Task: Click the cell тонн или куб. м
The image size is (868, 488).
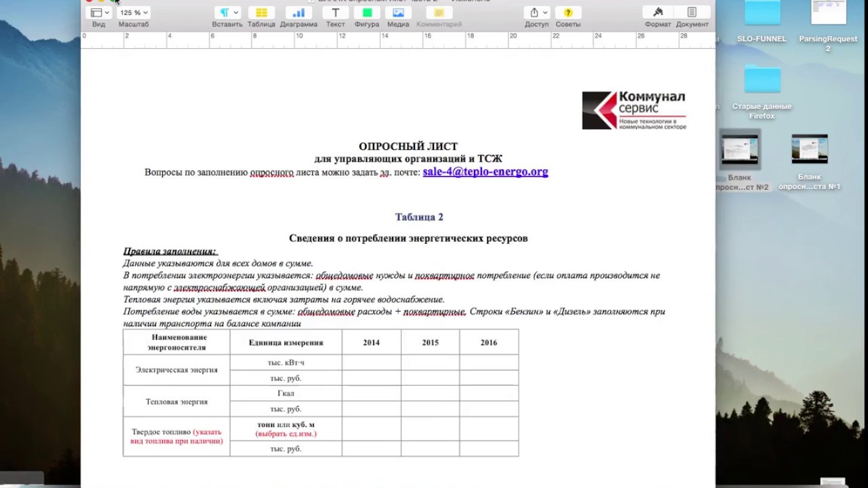Action: click(x=285, y=428)
